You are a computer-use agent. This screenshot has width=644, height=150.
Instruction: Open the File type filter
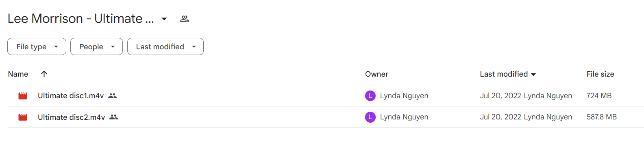tap(37, 46)
